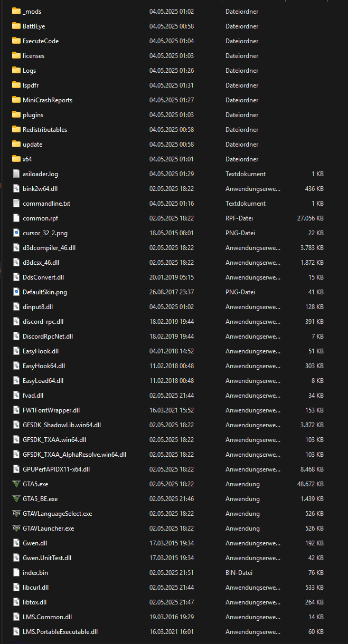Select the Logs folder icon
348x644 pixels.
tap(16, 70)
